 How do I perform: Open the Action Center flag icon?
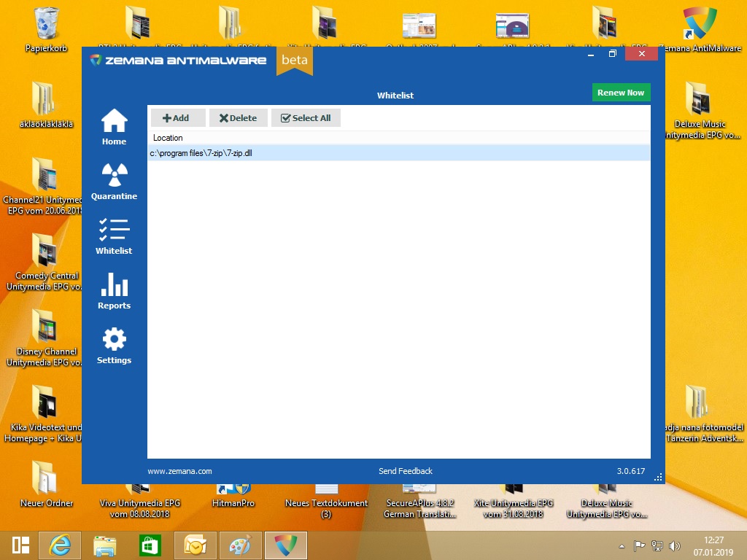point(639,545)
